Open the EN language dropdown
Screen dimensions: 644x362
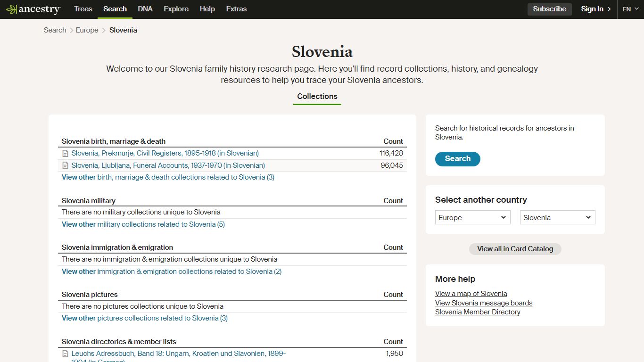(x=630, y=9)
